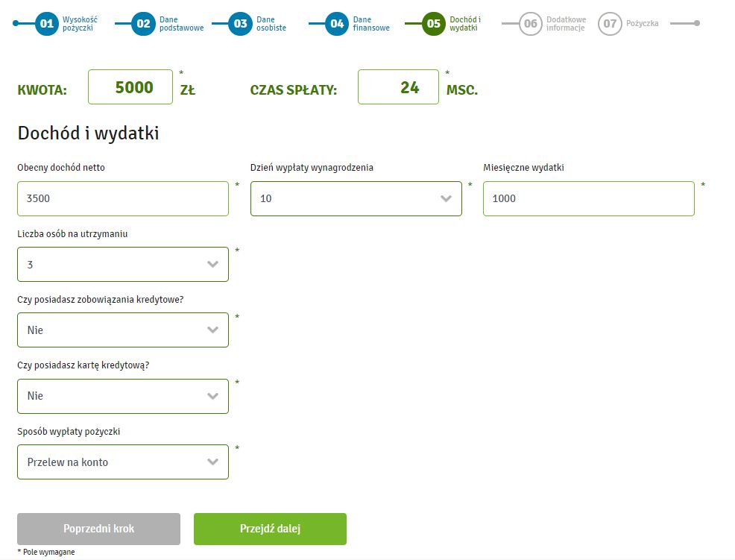Open the Liczba osób na utrzymaniu dropdown
Screen dimensions: 735x560
(x=123, y=265)
